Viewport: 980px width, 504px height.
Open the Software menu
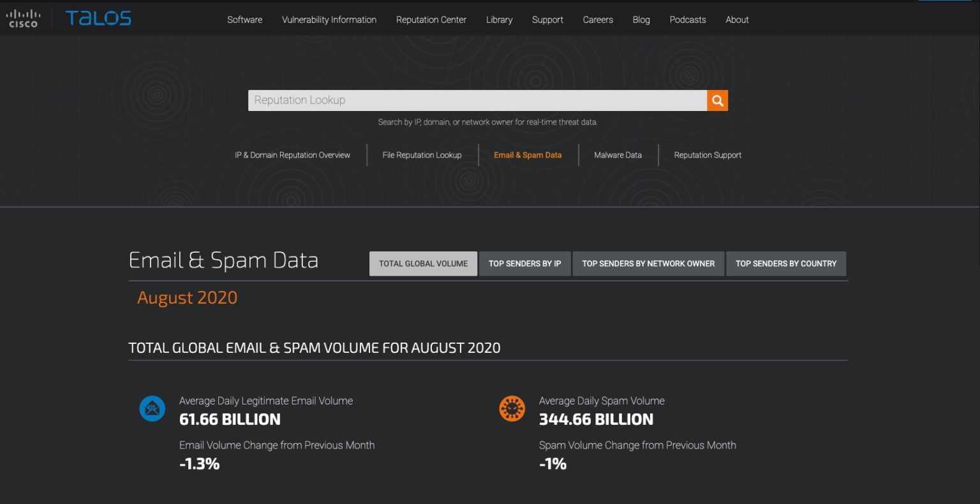pyautogui.click(x=245, y=20)
